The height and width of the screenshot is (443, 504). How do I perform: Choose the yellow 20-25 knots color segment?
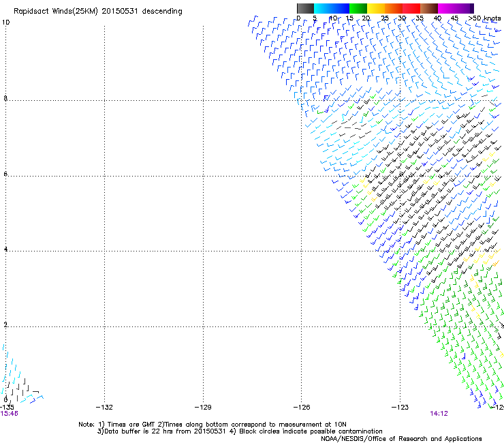click(376, 8)
